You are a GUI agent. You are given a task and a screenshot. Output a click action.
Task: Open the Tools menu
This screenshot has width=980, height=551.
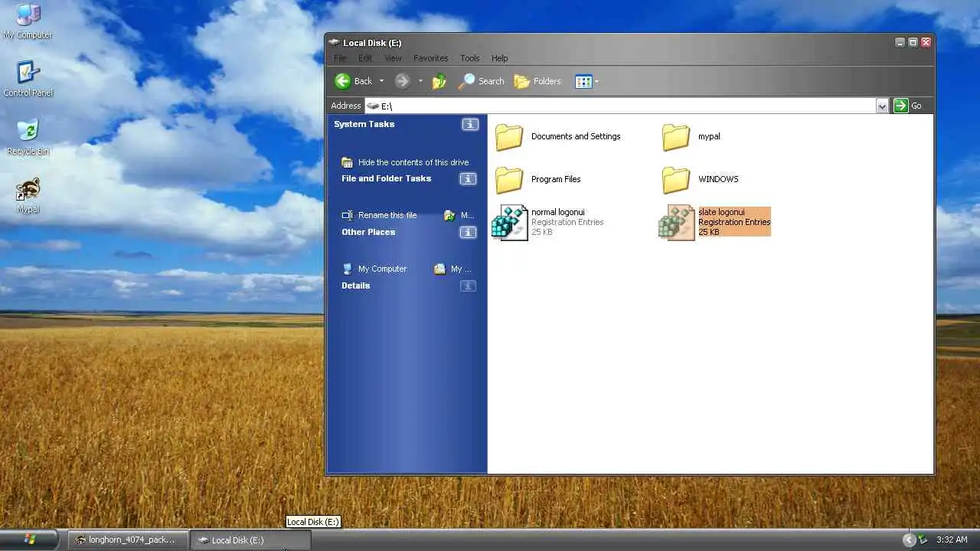click(x=470, y=58)
